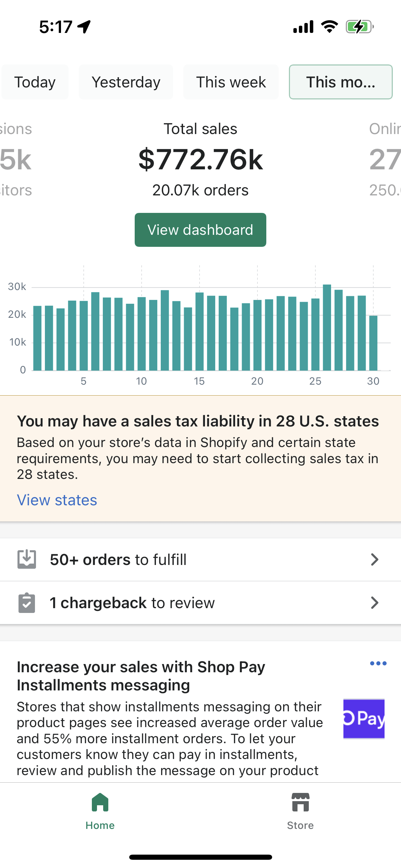401x868 pixels.
Task: Expand the 50+ orders to fulfill chevron
Action: tap(375, 559)
